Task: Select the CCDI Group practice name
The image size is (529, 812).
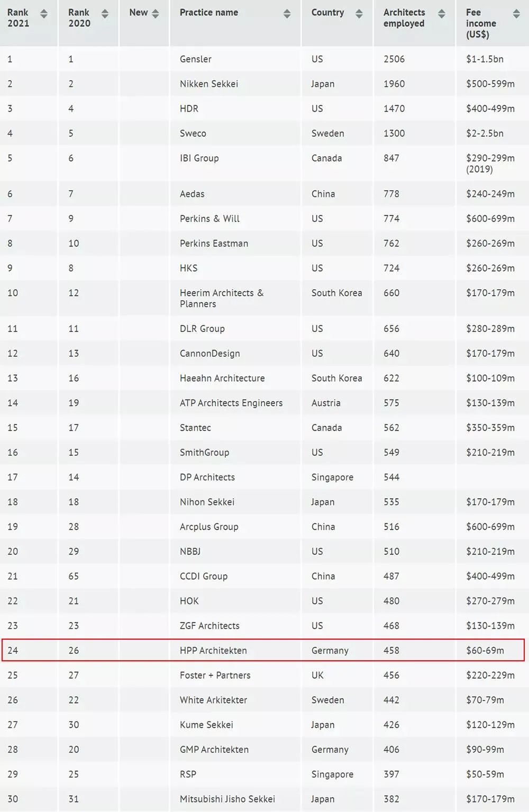Action: [x=203, y=576]
